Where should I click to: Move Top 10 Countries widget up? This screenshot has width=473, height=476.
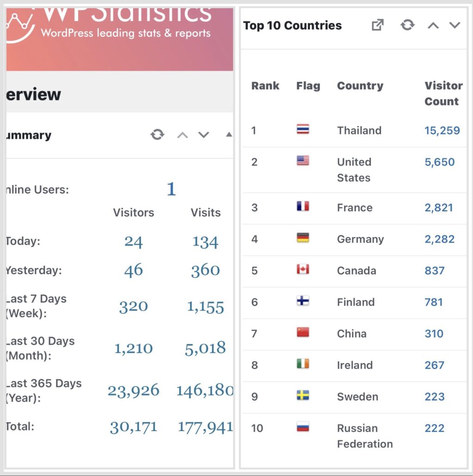click(x=433, y=25)
